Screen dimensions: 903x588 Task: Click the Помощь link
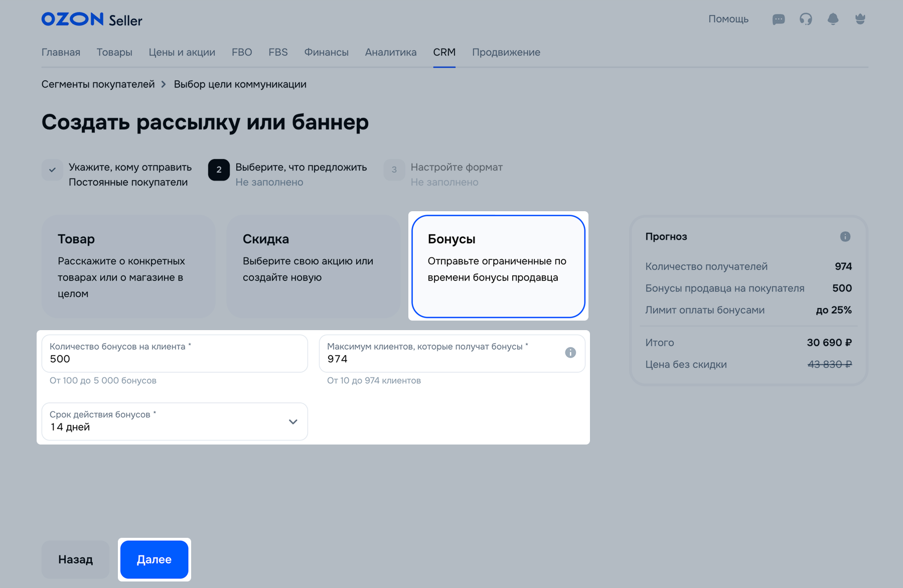(x=728, y=19)
